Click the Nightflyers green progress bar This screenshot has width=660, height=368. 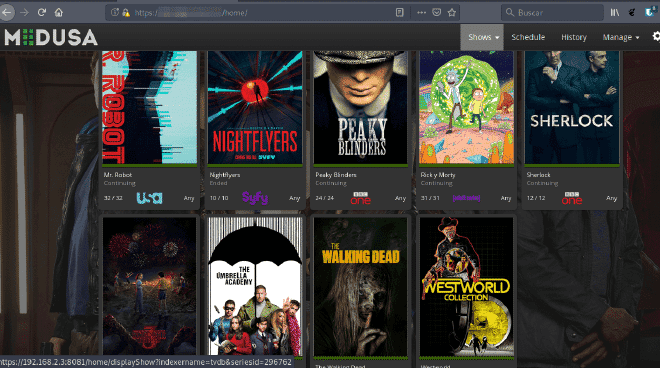tap(255, 165)
